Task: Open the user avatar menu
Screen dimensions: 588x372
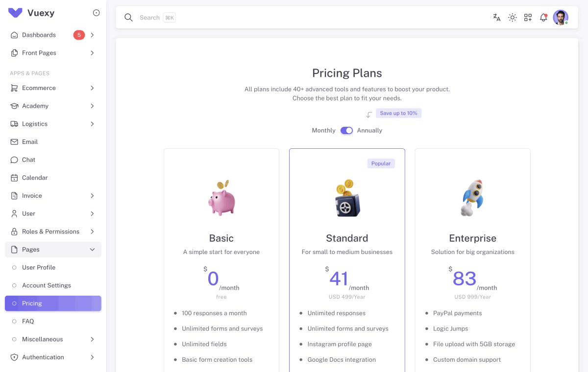Action: click(x=561, y=17)
